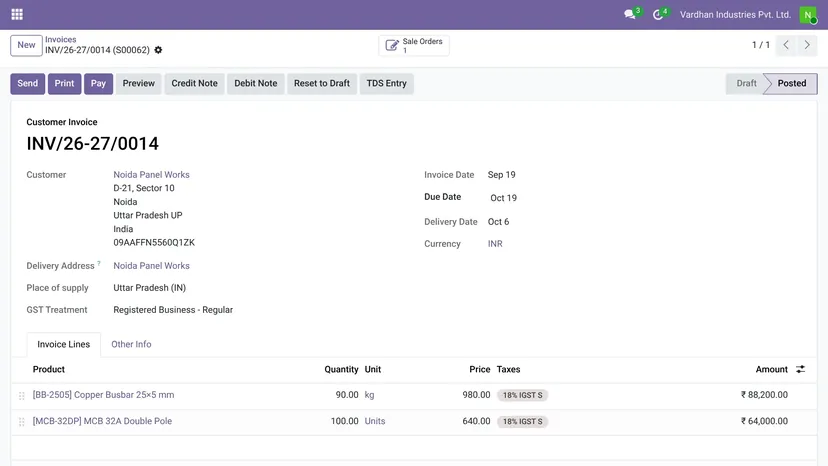Open the conversations chat icon

click(x=629, y=14)
